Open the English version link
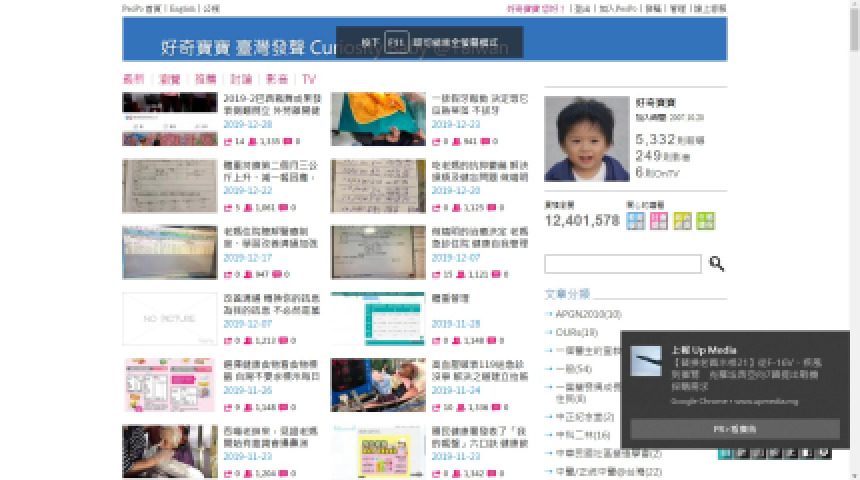 click(183, 8)
